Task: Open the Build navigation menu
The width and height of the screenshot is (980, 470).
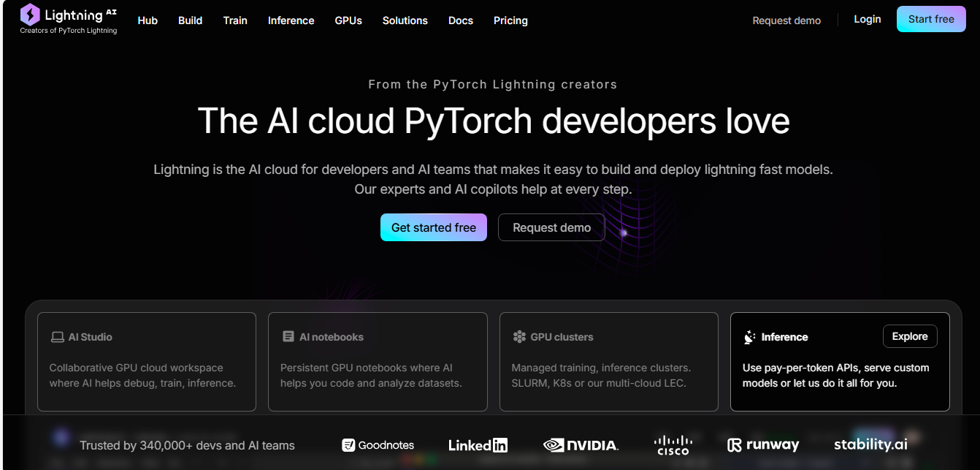Action: (190, 20)
